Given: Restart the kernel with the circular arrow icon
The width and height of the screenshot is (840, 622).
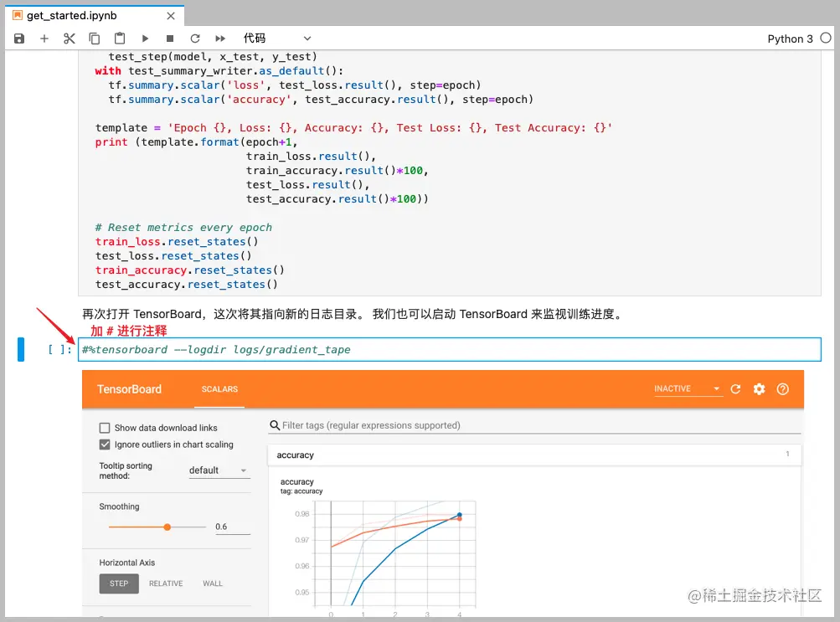Looking at the screenshot, I should 195,39.
